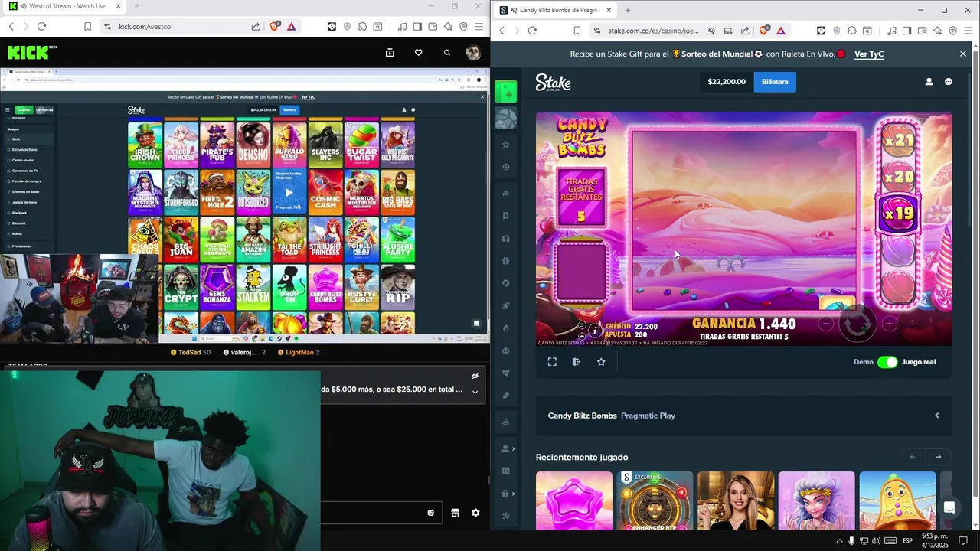Open Brave Rewards triangle in Kick window

click(x=292, y=26)
